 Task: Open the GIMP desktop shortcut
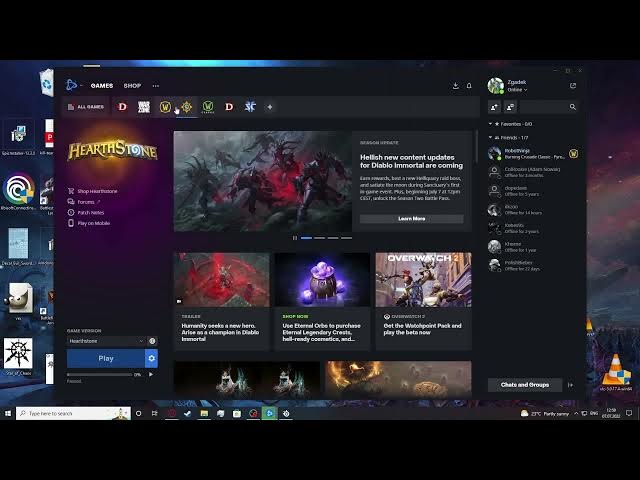pos(18,300)
